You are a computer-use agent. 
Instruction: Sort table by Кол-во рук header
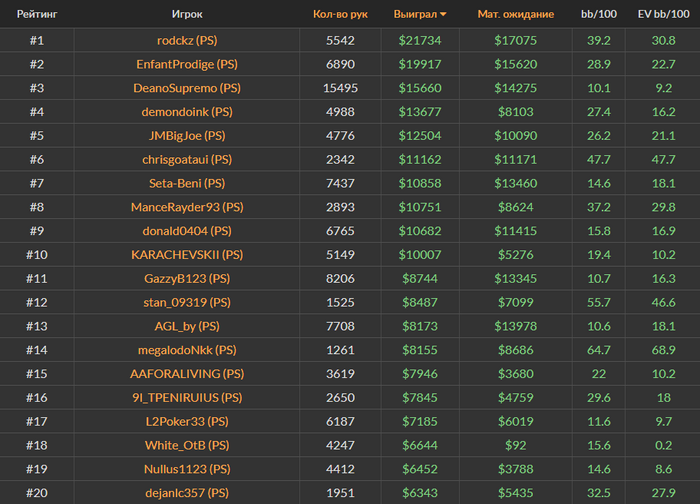coord(340,15)
